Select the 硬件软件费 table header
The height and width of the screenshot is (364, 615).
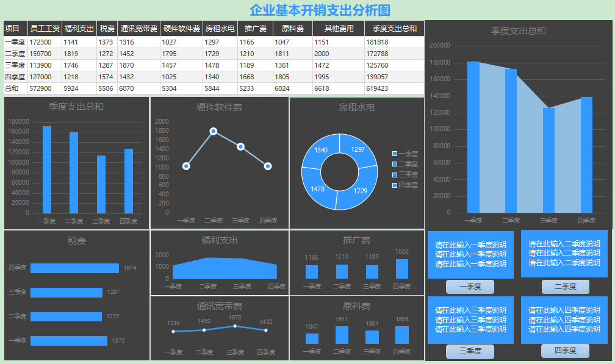tap(182, 29)
